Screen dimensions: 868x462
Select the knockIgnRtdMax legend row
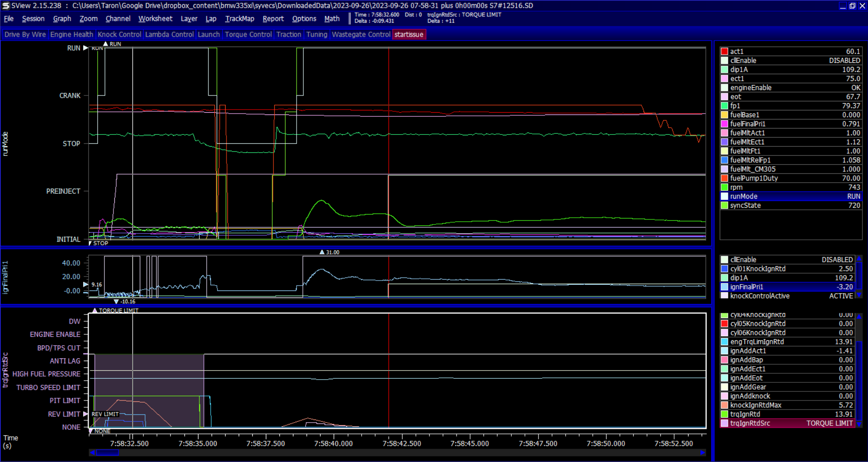pyautogui.click(x=755, y=405)
